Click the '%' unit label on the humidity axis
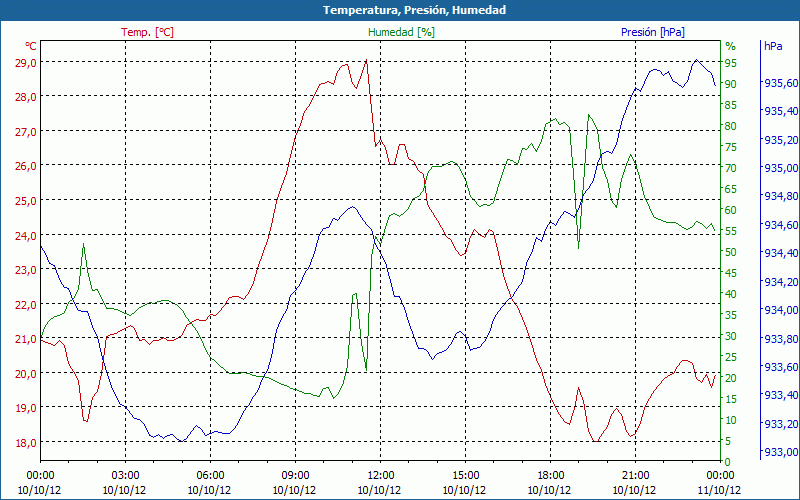The height and width of the screenshot is (500, 800). point(731,46)
